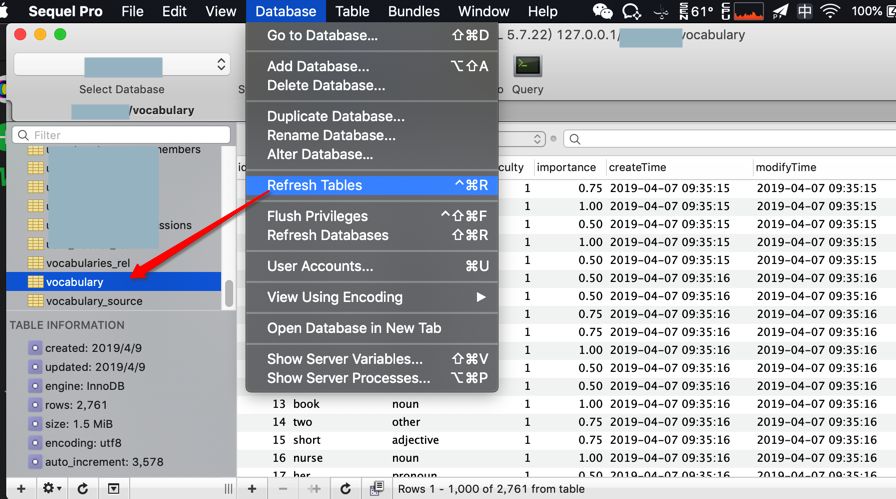Click the table Filter search box
Viewport: 896px width, 499px height.
point(121,135)
